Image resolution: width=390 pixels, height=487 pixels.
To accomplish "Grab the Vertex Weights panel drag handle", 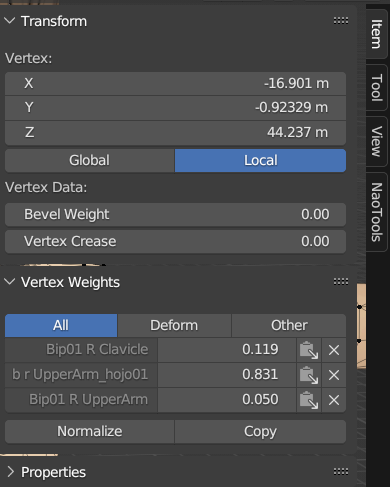I will [341, 282].
